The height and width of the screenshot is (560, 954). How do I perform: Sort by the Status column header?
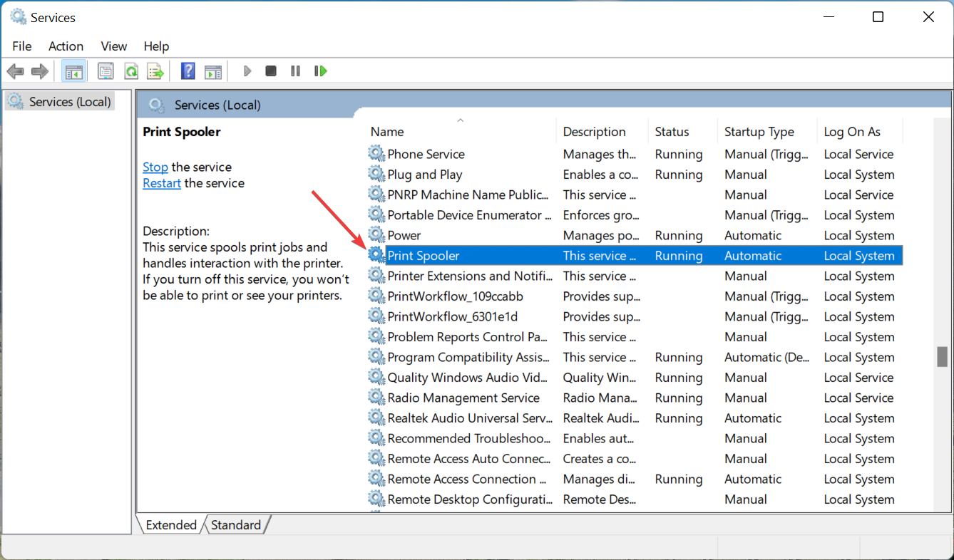[x=672, y=132]
